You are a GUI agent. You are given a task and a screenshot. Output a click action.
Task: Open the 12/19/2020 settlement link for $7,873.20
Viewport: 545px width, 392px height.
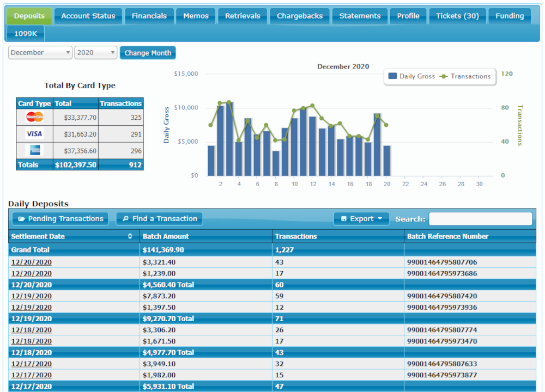[x=32, y=296]
